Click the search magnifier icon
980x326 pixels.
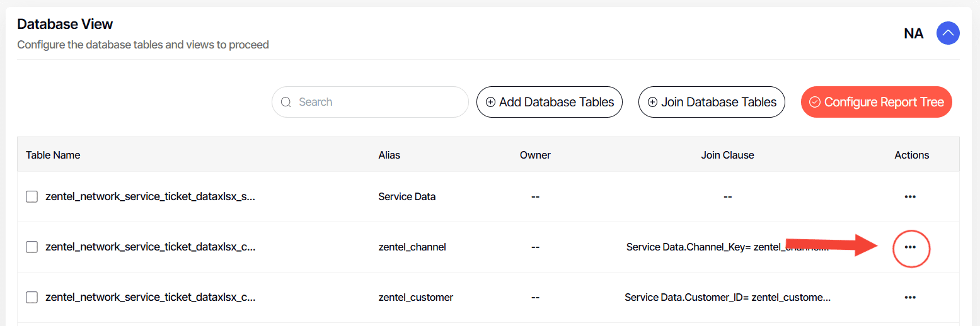point(285,102)
